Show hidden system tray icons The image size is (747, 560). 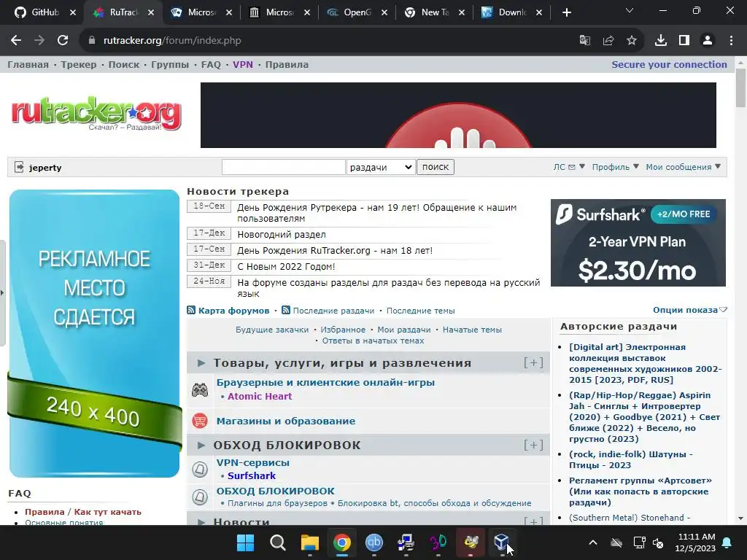(593, 542)
